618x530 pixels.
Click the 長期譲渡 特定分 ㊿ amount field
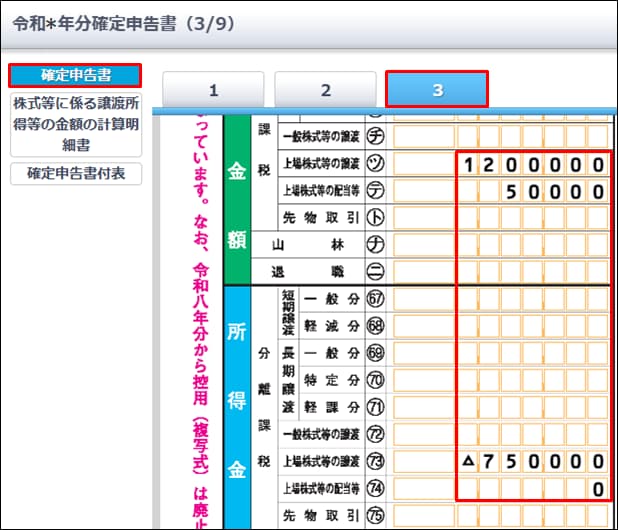[x=532, y=380]
